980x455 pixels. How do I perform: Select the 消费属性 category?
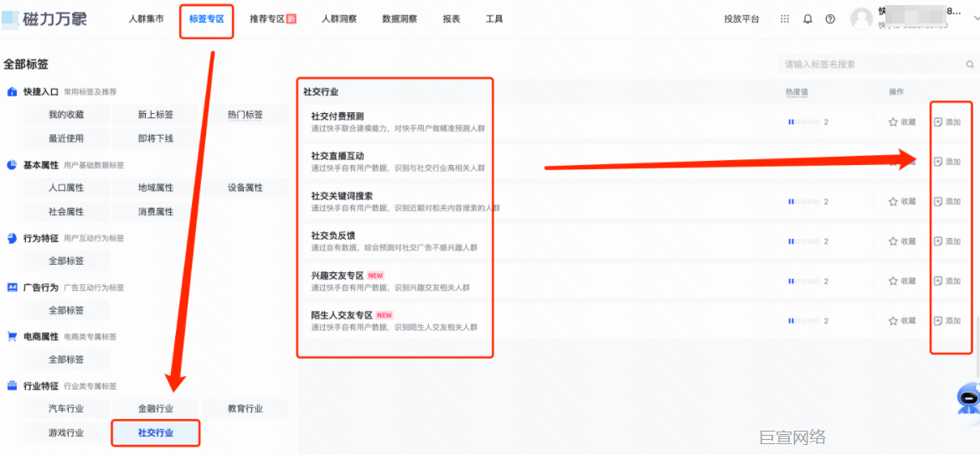point(156,212)
